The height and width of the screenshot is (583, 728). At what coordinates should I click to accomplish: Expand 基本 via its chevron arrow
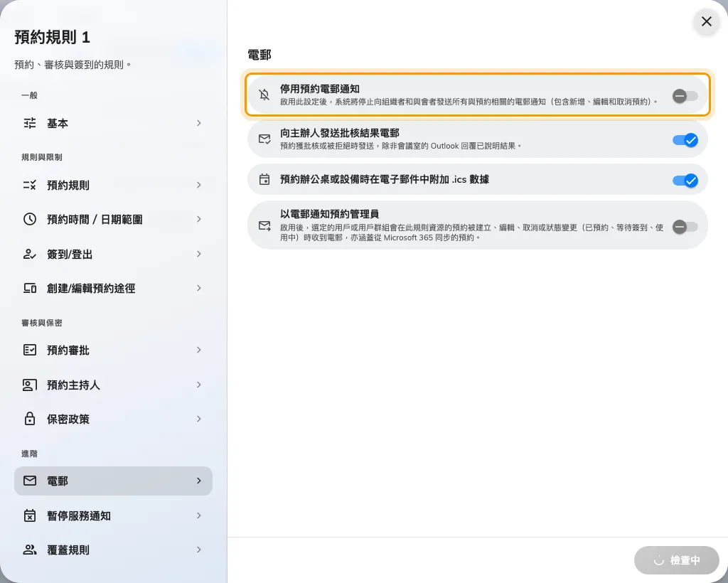[x=199, y=123]
